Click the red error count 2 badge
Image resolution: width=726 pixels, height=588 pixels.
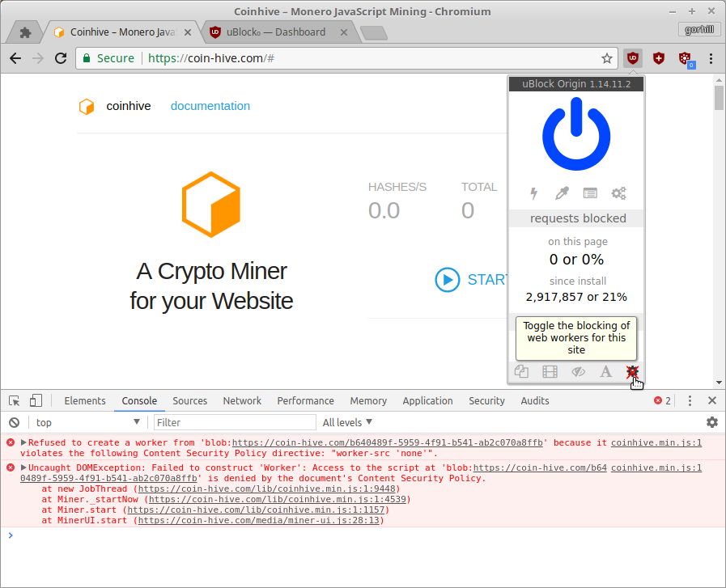click(662, 400)
